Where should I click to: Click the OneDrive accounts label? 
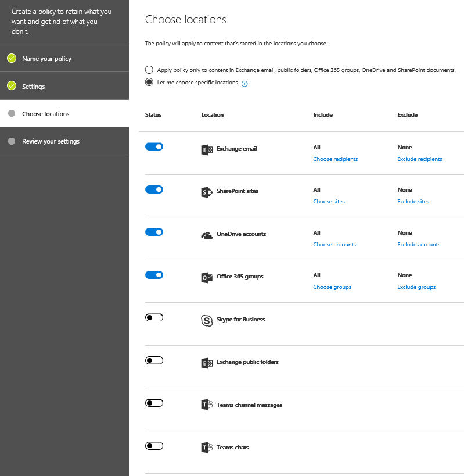pyautogui.click(x=241, y=234)
